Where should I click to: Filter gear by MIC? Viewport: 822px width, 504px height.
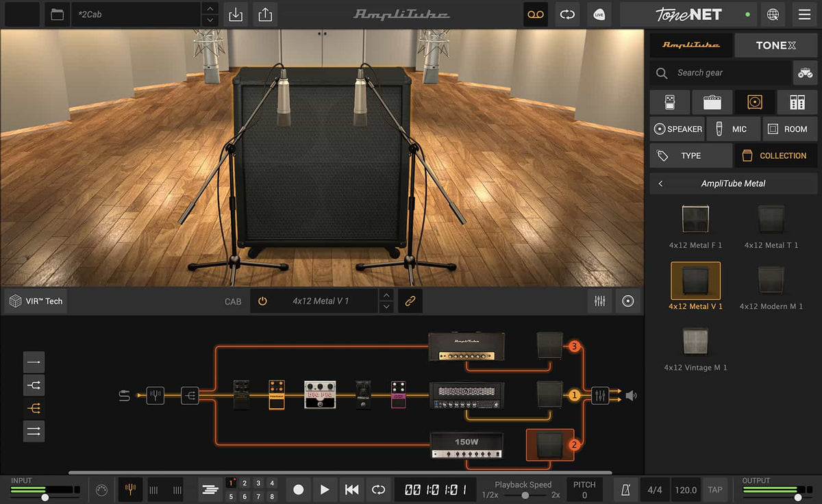[734, 129]
